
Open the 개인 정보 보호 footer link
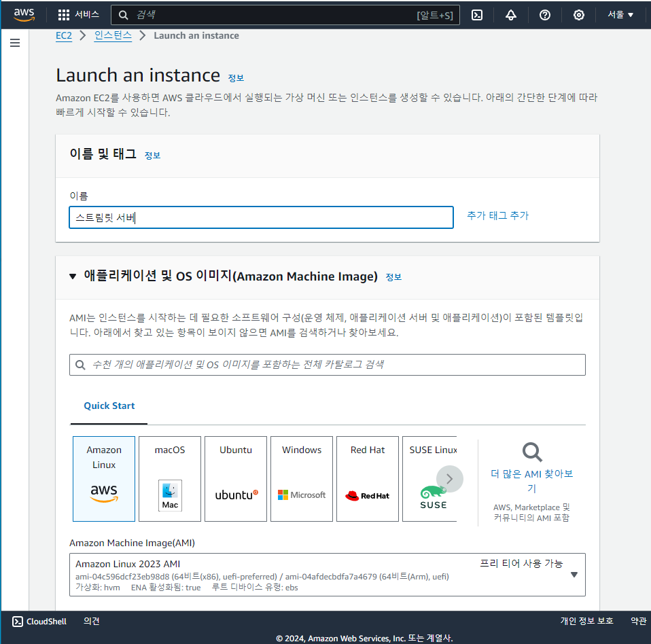(586, 621)
